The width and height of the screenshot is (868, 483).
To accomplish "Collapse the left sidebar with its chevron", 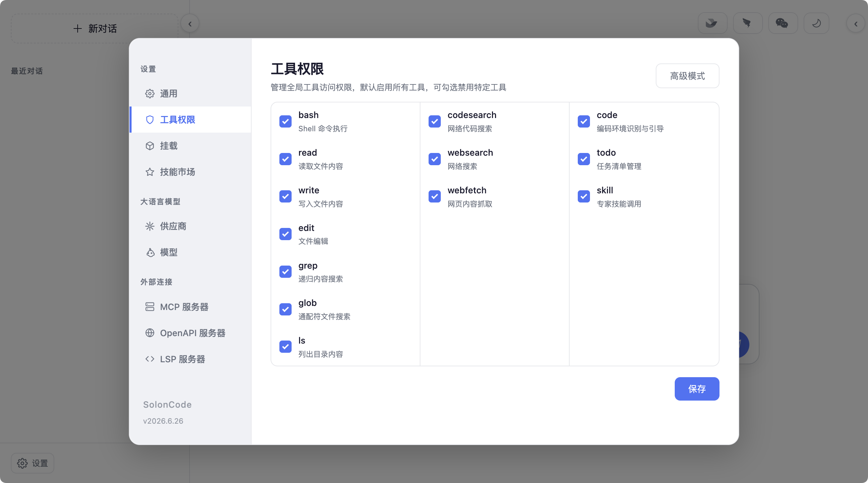I will click(190, 24).
